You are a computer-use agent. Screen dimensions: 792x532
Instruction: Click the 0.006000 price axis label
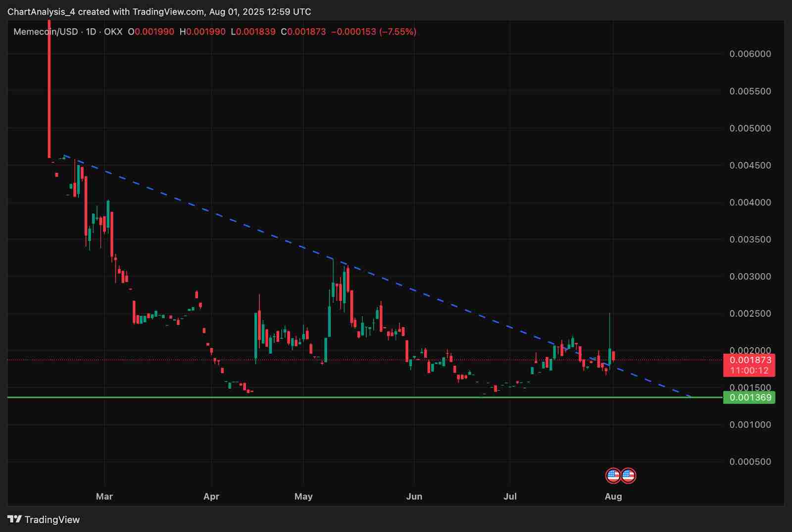[750, 54]
